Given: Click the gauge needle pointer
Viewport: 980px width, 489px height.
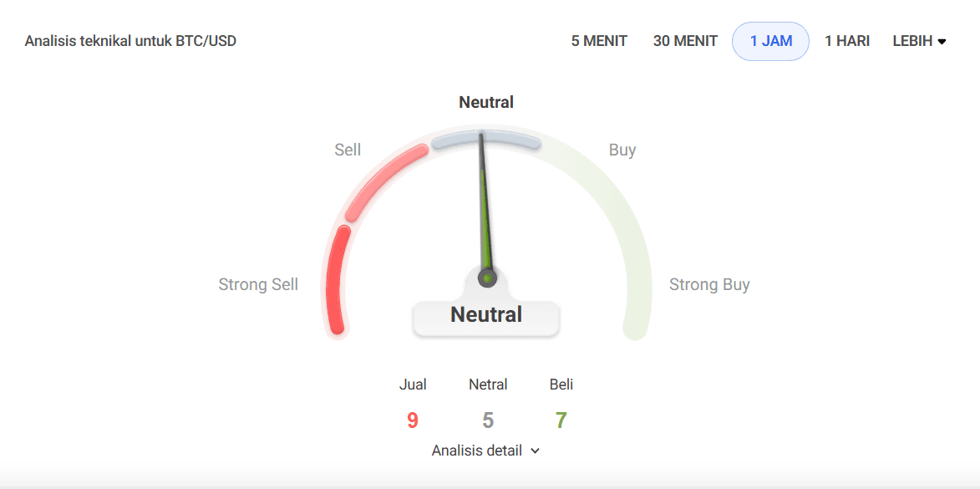Looking at the screenshot, I should (x=486, y=209).
